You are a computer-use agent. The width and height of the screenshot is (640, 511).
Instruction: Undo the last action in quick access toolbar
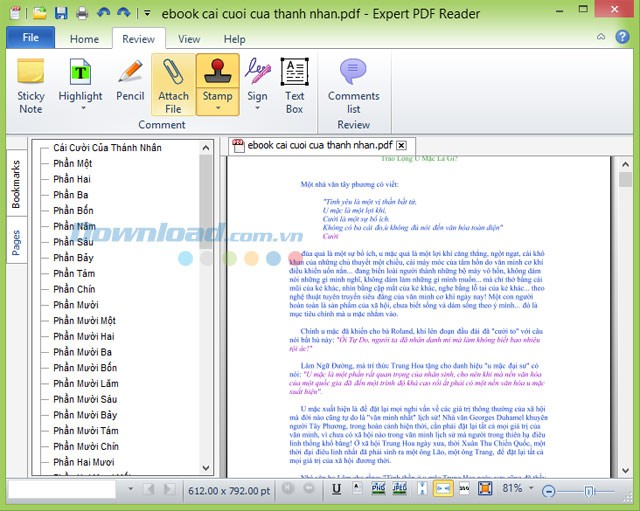point(104,13)
